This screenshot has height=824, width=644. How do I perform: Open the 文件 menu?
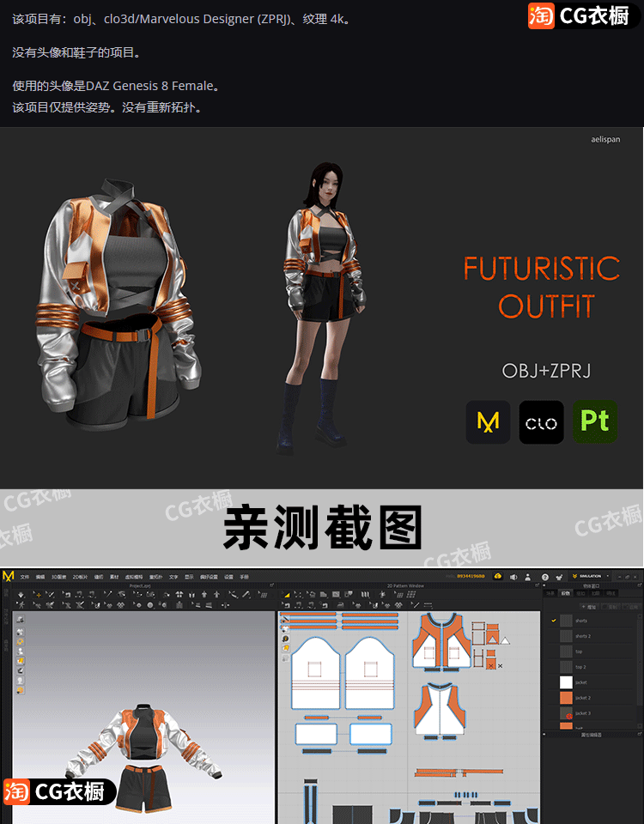tap(24, 577)
